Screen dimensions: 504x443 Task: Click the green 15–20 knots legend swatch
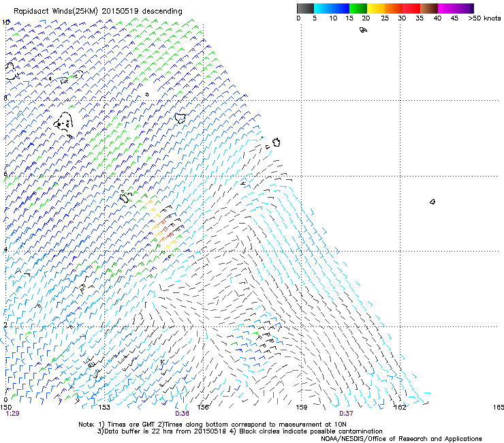click(358, 8)
